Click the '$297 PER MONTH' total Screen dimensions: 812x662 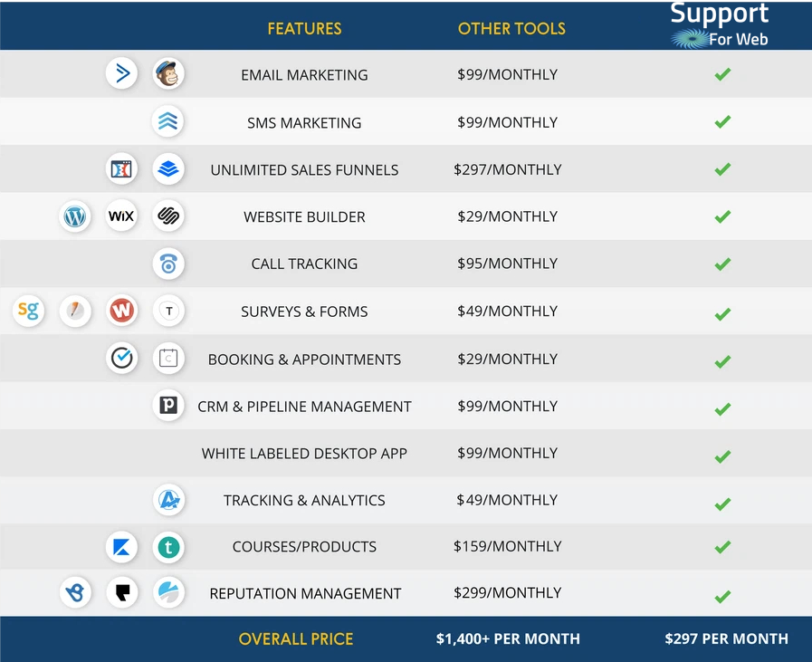727,639
